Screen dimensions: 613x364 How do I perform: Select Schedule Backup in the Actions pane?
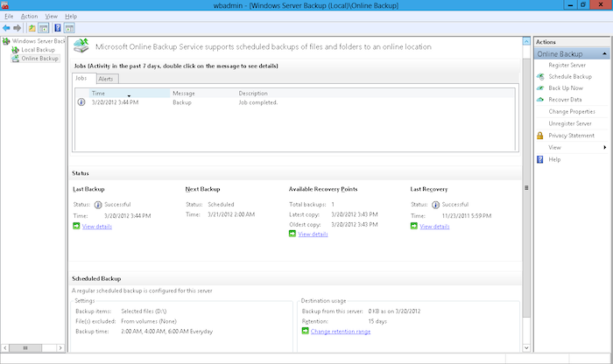(x=570, y=77)
